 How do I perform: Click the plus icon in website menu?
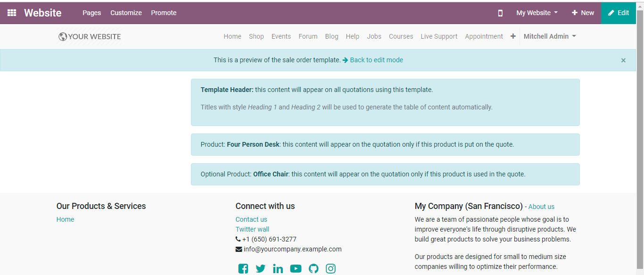pos(513,36)
